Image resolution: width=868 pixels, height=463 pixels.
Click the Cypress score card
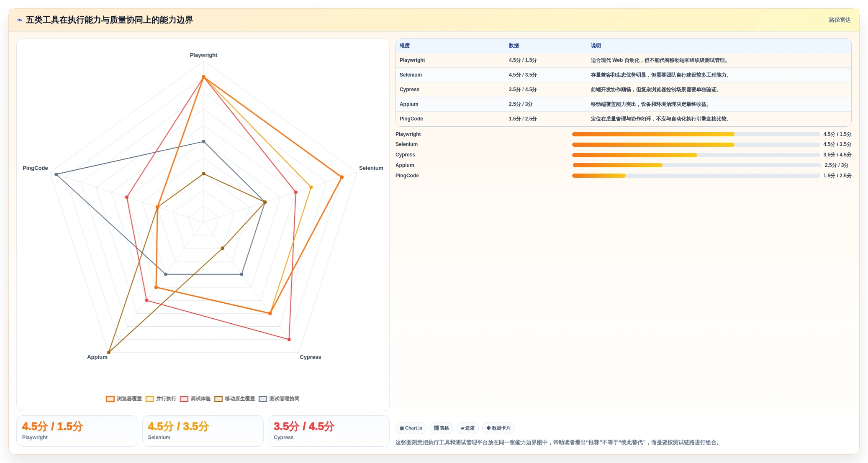tap(329, 431)
